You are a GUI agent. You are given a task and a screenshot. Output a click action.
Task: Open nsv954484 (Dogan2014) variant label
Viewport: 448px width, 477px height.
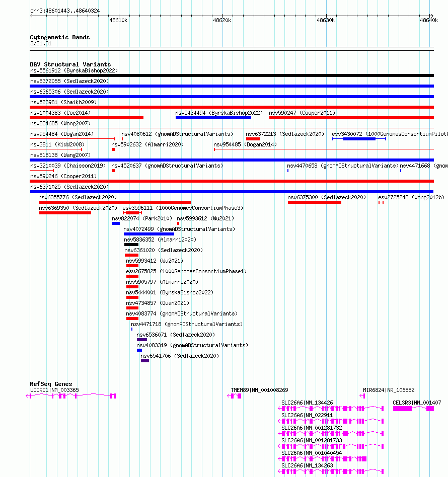[x=62, y=134]
